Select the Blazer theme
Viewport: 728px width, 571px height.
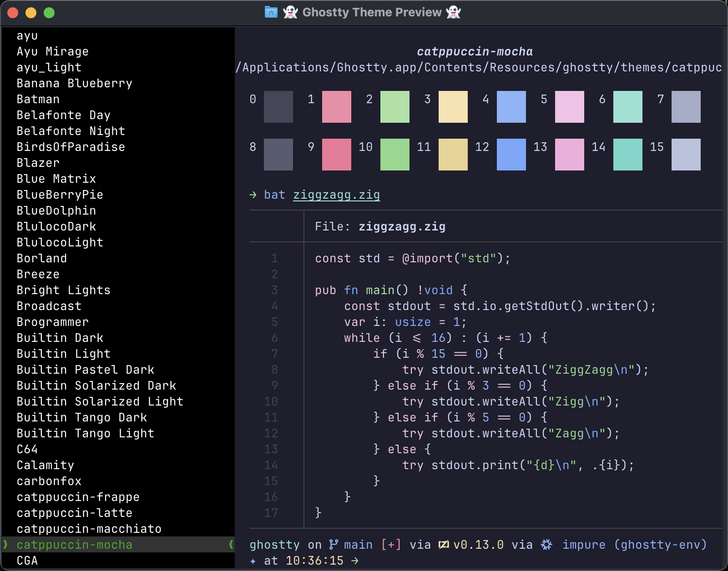(x=38, y=163)
